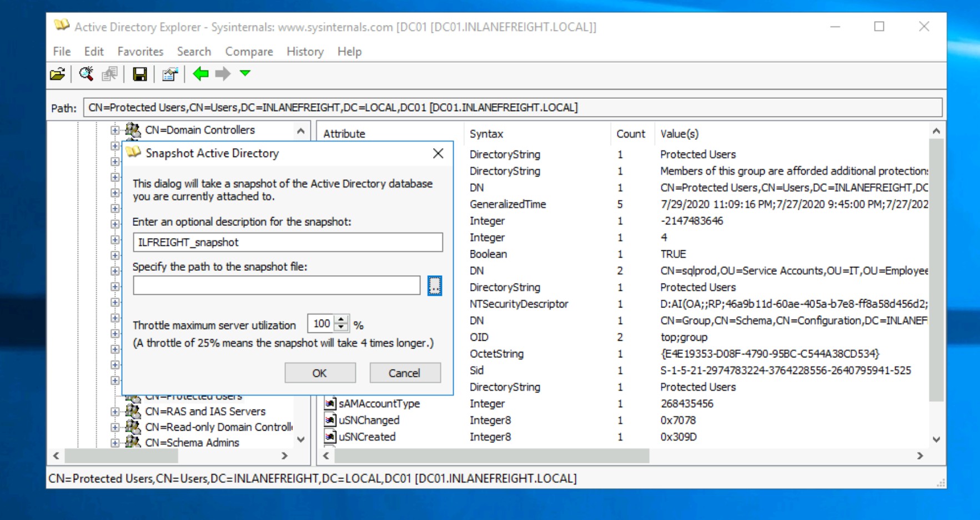Click the browse (...) button for snapshot path
Image resolution: width=980 pixels, height=520 pixels.
pyautogui.click(x=435, y=286)
